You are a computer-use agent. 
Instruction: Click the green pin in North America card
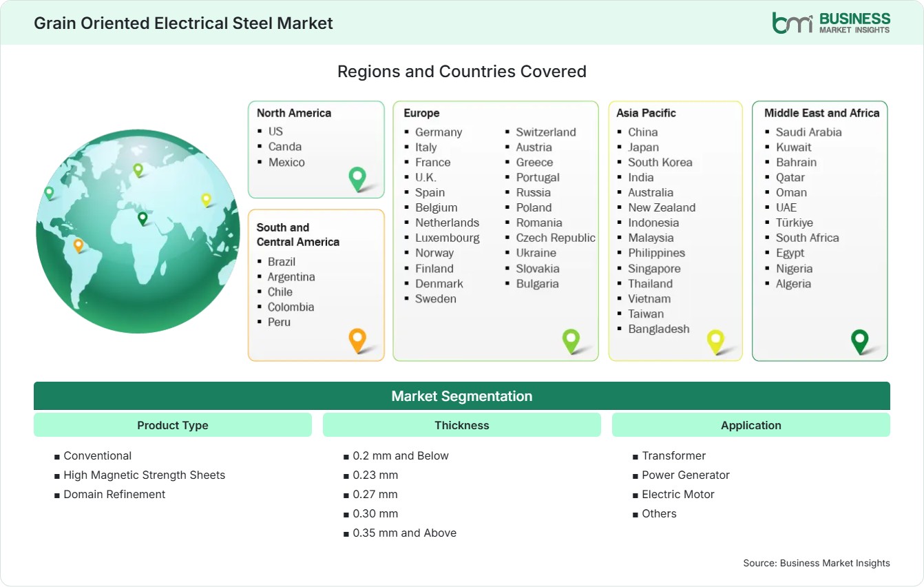pos(357,179)
